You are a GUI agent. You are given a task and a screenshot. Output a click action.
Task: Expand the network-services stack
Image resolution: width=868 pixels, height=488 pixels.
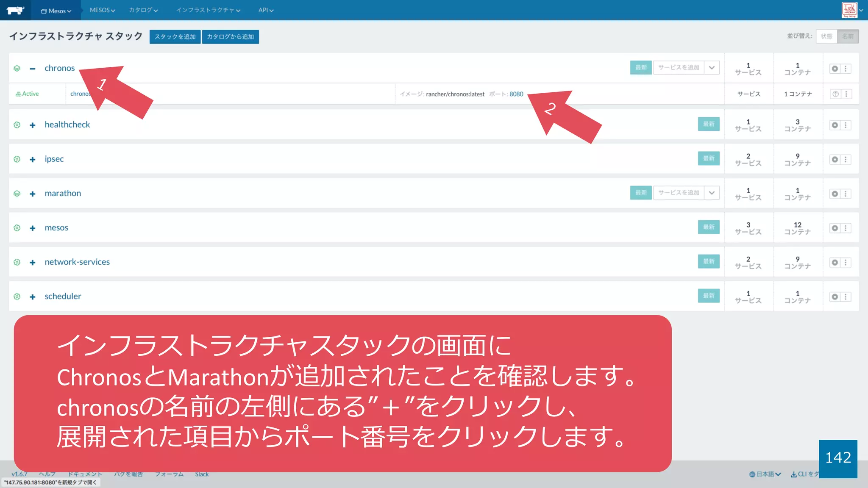pos(33,263)
